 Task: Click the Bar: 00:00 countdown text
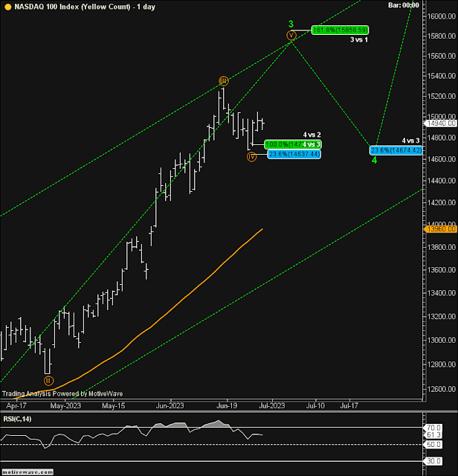pyautogui.click(x=404, y=5)
